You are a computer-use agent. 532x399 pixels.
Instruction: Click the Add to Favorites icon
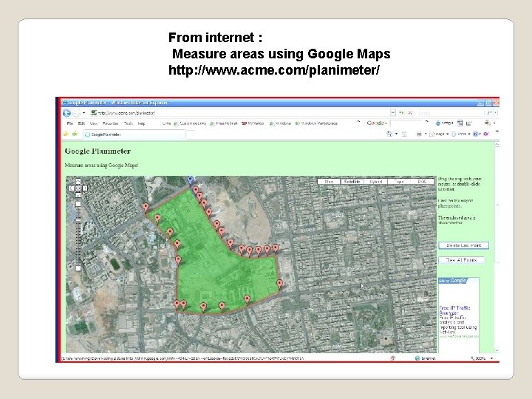click(75, 134)
